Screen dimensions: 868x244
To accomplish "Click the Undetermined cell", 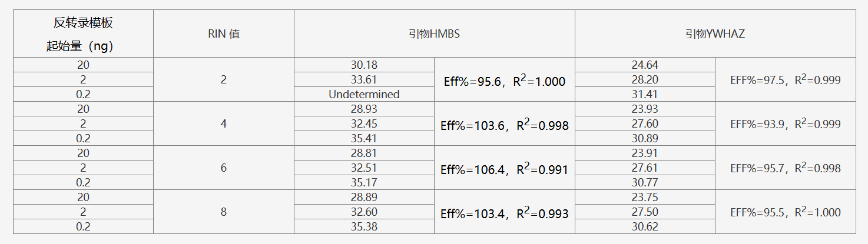I will 364,95.
